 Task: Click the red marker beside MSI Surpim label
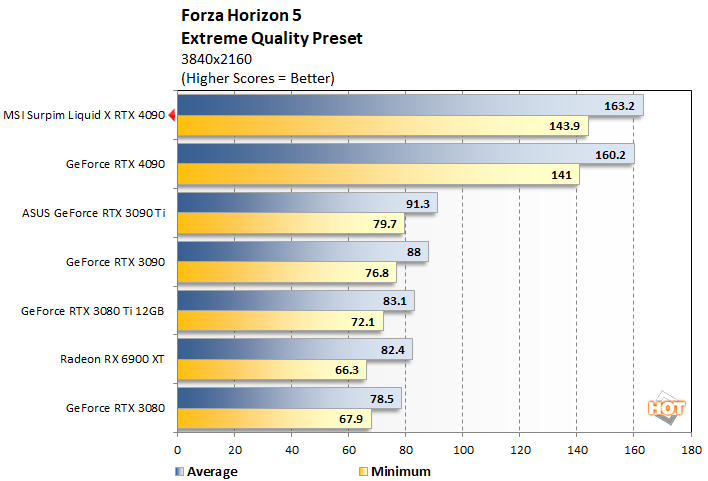pyautogui.click(x=172, y=115)
